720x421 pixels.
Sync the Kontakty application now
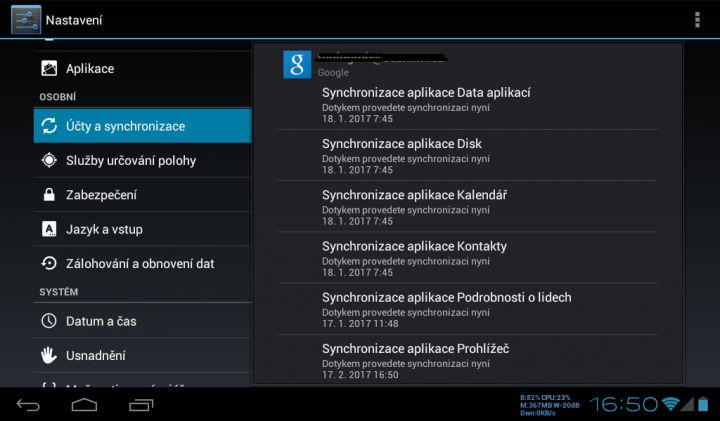(x=467, y=258)
